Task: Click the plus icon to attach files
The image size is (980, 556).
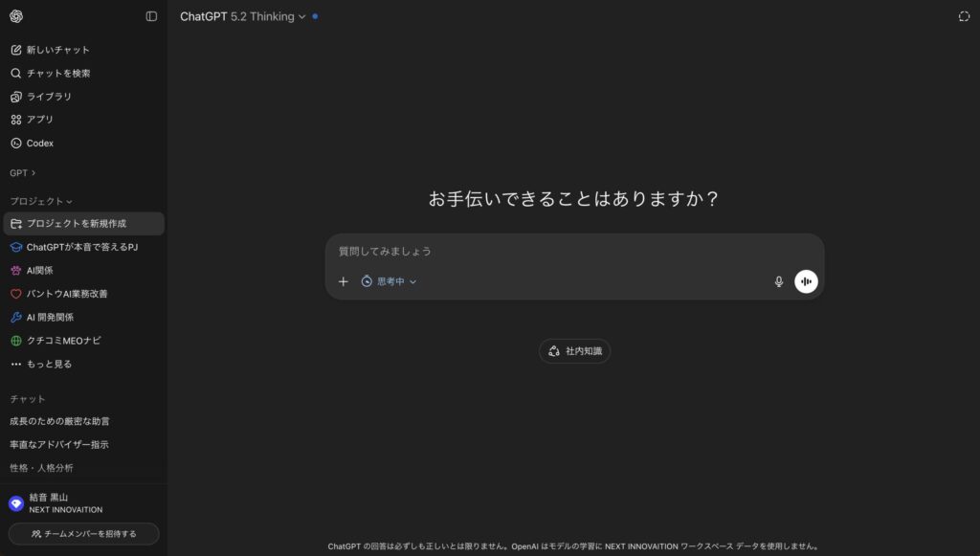Action: coord(344,281)
